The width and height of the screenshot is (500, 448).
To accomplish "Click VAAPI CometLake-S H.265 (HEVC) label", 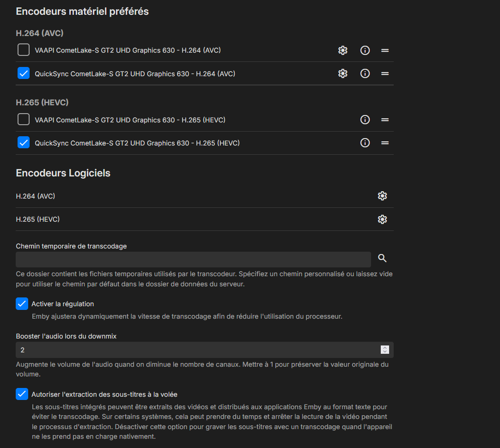I will click(x=130, y=120).
